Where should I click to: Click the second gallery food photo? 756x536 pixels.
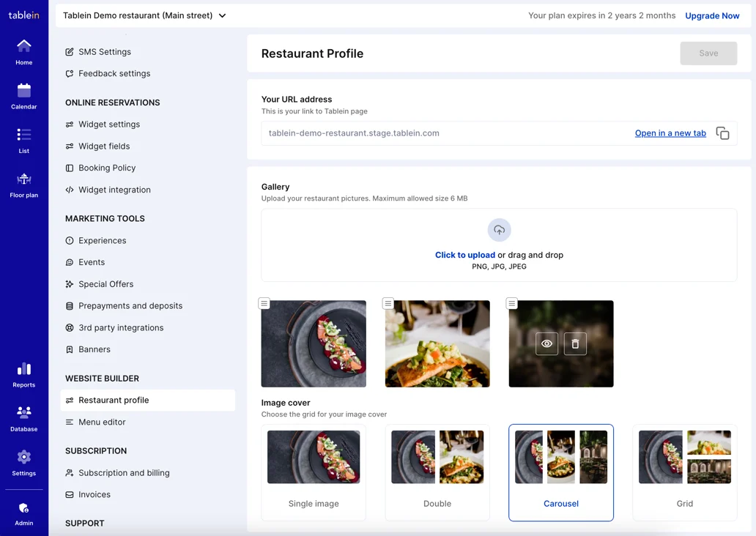(x=437, y=344)
